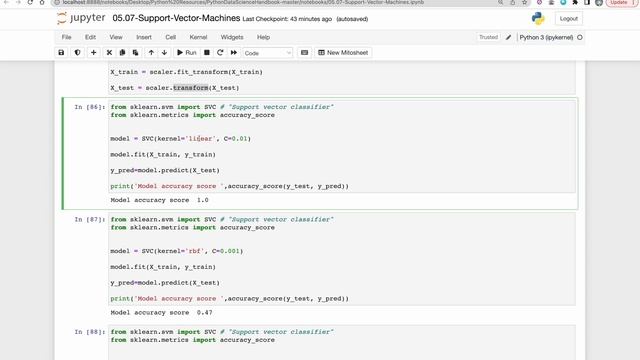Open the Cell menu
Screen dimensions: 640x360
(x=171, y=37)
